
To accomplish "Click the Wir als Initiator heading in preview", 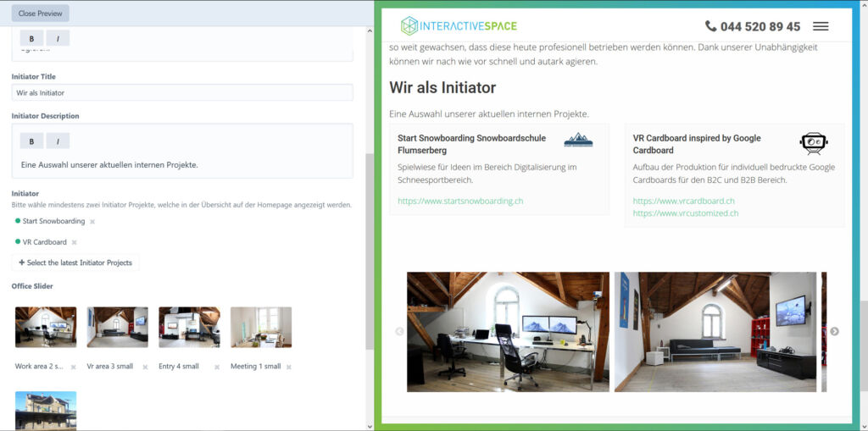I will 442,87.
